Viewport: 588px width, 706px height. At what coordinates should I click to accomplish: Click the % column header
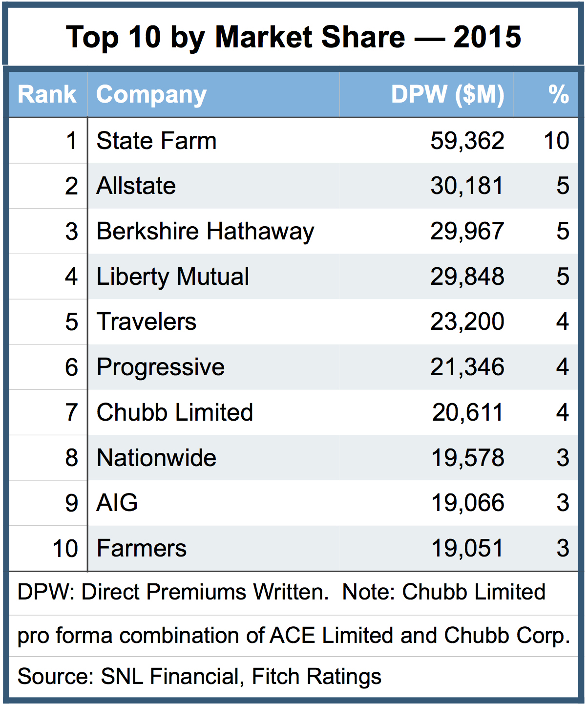tap(558, 94)
